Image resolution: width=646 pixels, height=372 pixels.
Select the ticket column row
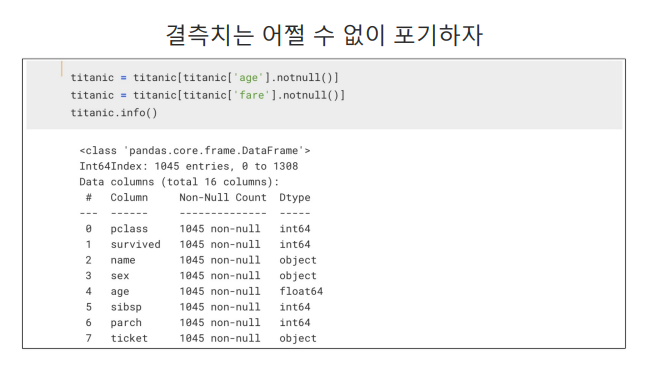[201, 338]
